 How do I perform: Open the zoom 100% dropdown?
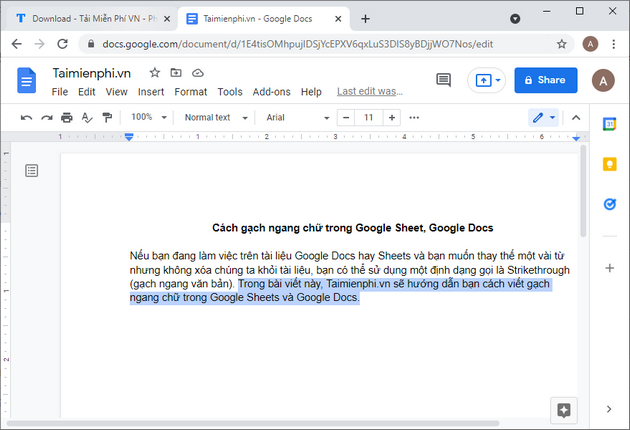coord(149,117)
